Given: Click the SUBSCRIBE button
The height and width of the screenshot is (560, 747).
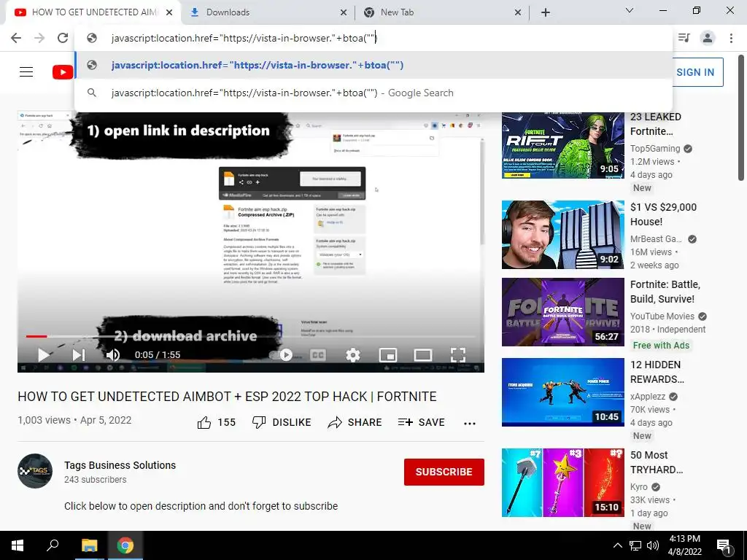Looking at the screenshot, I should (444, 472).
